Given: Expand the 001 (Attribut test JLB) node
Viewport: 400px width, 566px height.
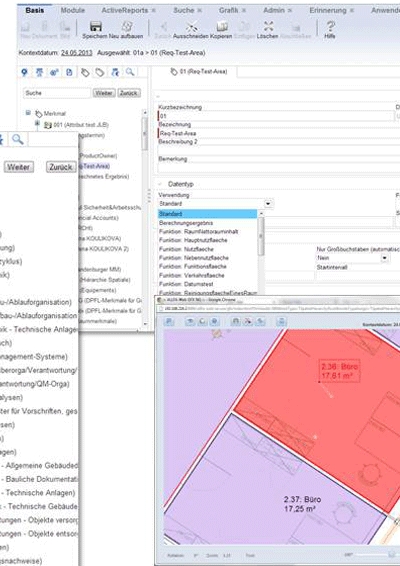Looking at the screenshot, I should tap(37, 123).
